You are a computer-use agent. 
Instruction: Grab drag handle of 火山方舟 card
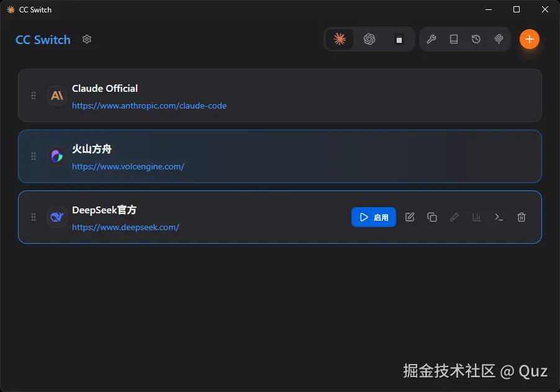pos(33,156)
